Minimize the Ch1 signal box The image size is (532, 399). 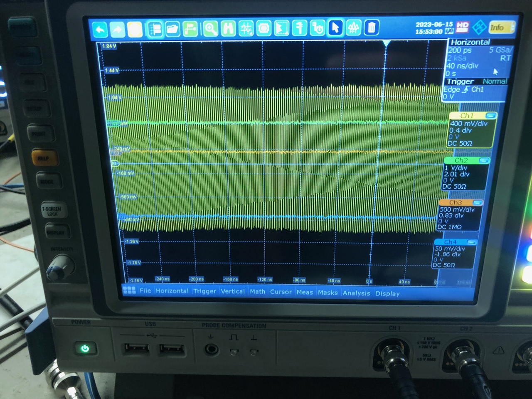(490, 116)
